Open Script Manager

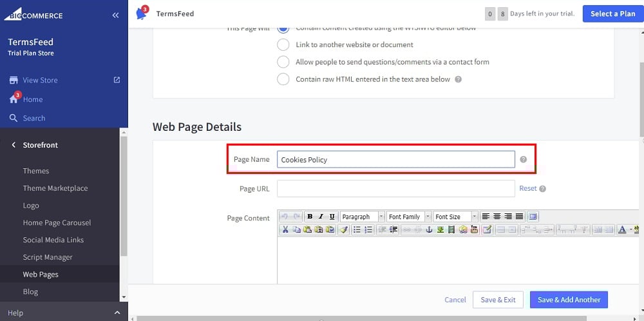48,257
